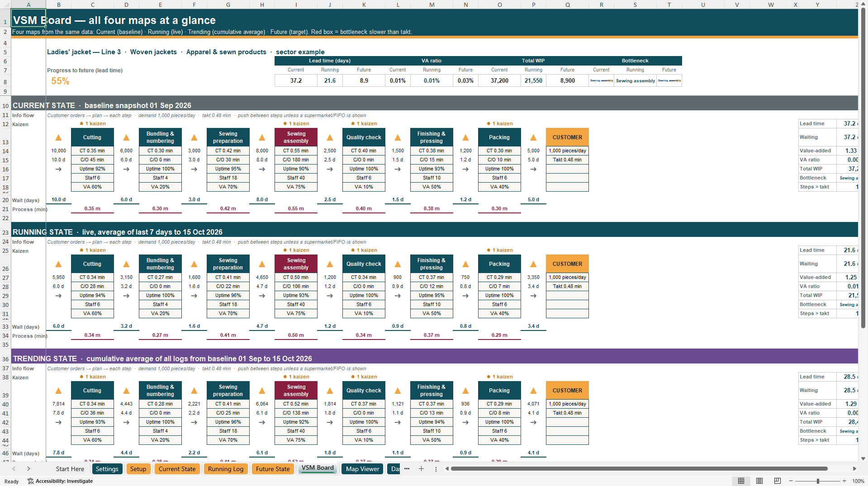Open the Current State sheet
The height and width of the screenshot is (486, 868).
tap(177, 469)
